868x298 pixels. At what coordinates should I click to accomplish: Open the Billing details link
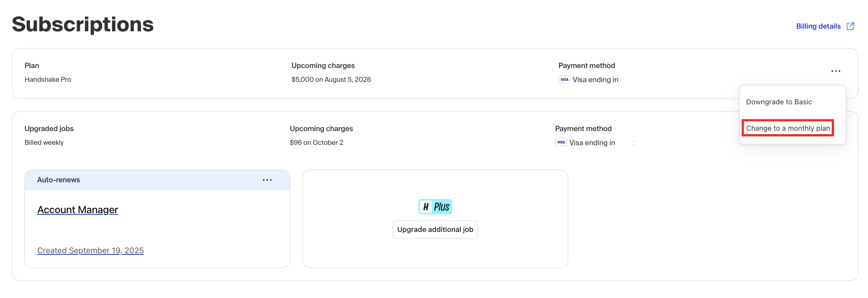pyautogui.click(x=818, y=26)
